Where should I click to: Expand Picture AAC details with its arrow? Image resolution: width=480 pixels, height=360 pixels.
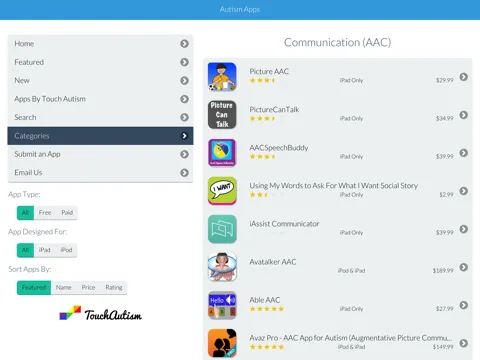click(464, 77)
